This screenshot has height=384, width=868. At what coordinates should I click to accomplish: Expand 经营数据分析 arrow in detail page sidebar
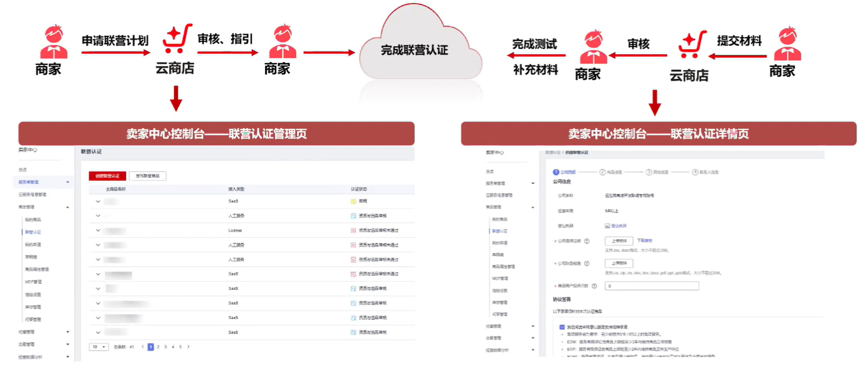533,351
